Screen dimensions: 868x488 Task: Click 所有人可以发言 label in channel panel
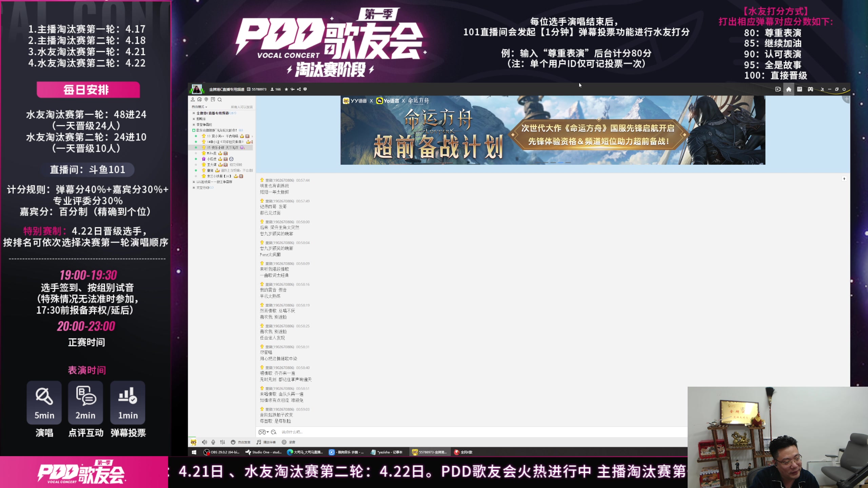point(242,107)
